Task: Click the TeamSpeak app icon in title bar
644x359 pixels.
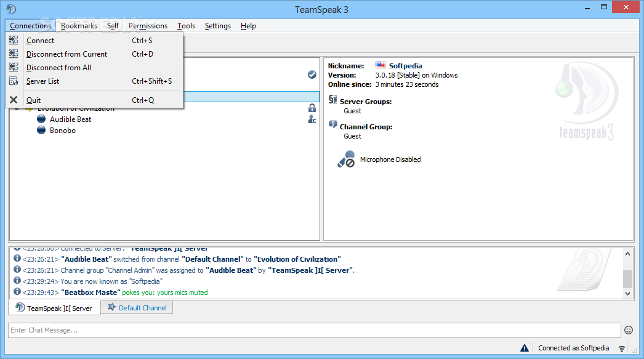Action: coord(11,9)
